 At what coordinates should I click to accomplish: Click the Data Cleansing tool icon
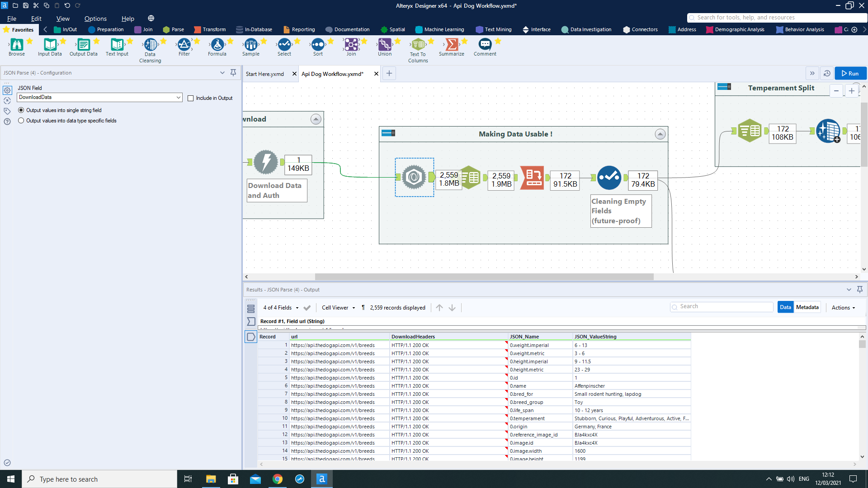(x=150, y=45)
